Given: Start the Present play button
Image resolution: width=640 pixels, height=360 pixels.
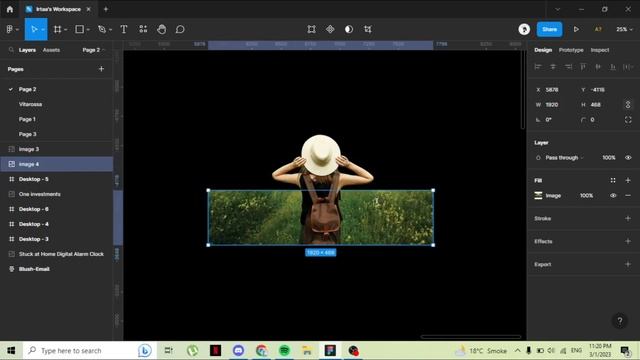Looking at the screenshot, I should click(576, 29).
